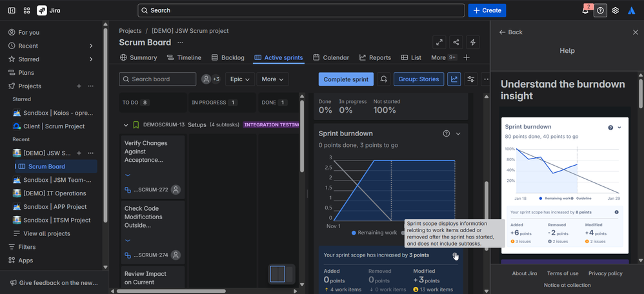Close the Help panel with X
The width and height of the screenshot is (644, 294).
636,32
